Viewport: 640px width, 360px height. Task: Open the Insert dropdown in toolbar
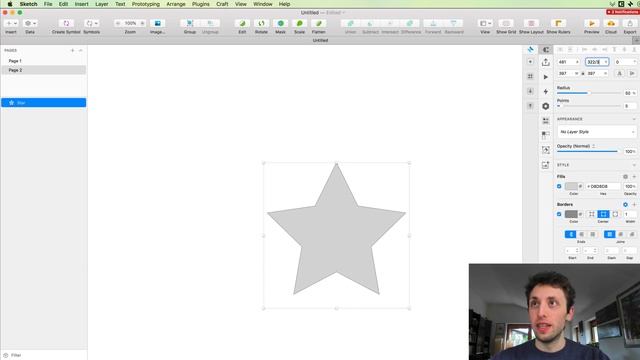coord(11,24)
